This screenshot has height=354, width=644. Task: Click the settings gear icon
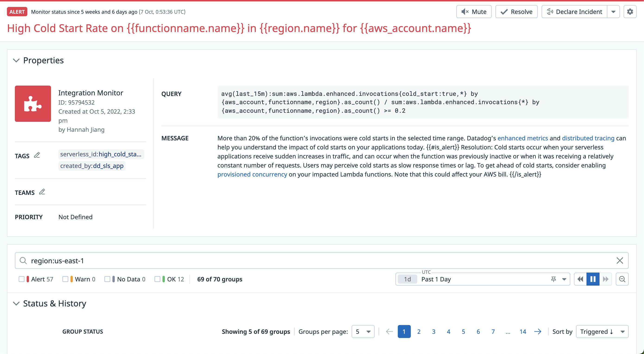(x=630, y=12)
